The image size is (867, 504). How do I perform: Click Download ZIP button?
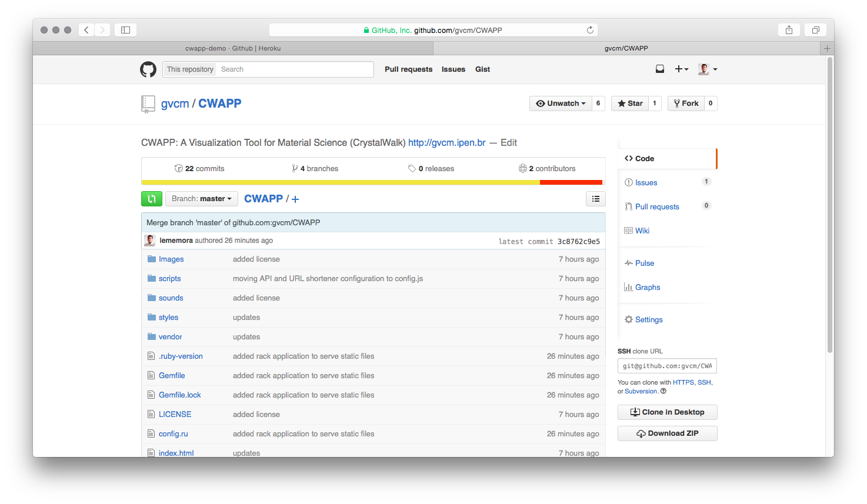coord(667,433)
